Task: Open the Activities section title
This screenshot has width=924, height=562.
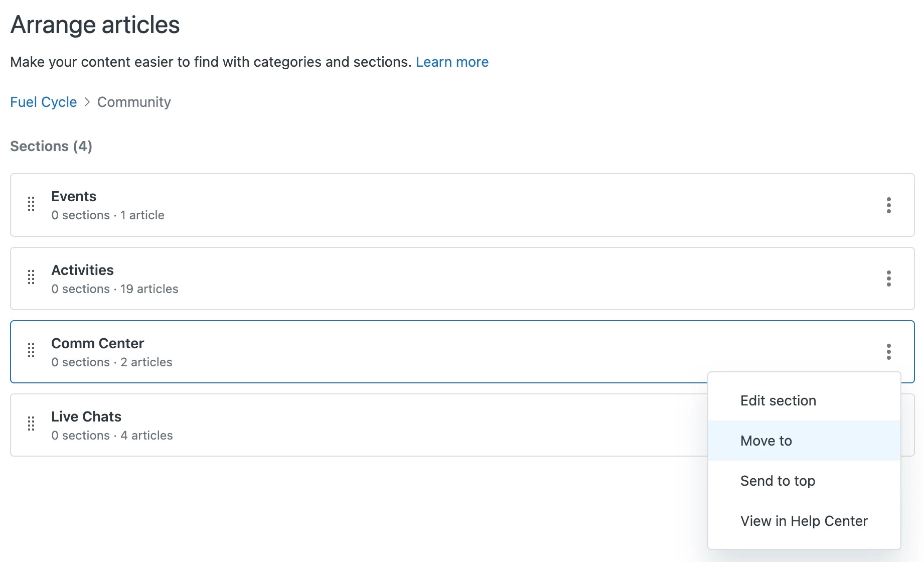Action: point(83,270)
